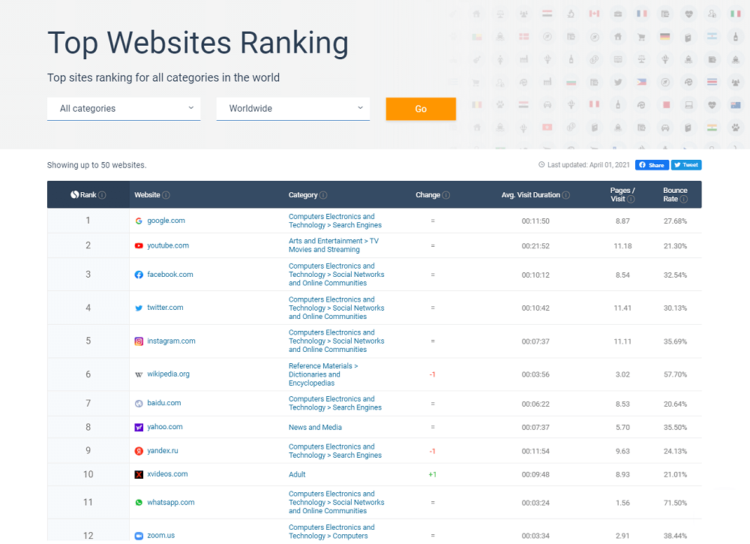Screen dimensions: 750x544
Task: Open the Adult category link
Action: click(297, 475)
